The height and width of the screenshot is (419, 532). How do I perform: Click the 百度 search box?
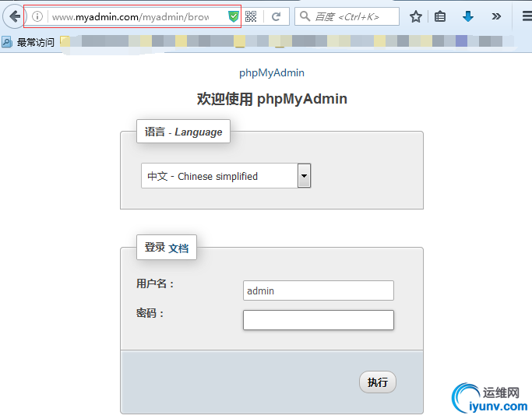tap(347, 16)
